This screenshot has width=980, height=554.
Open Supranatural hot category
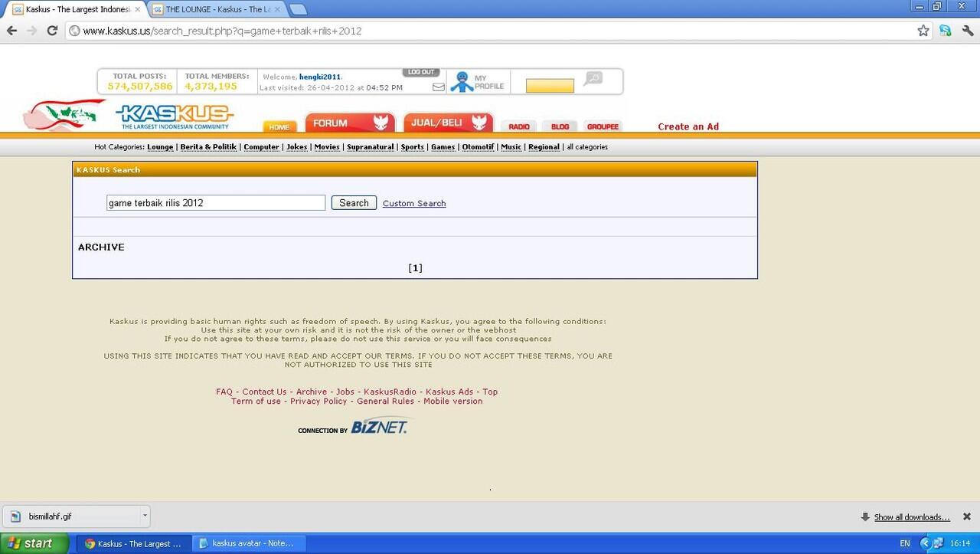click(x=371, y=147)
